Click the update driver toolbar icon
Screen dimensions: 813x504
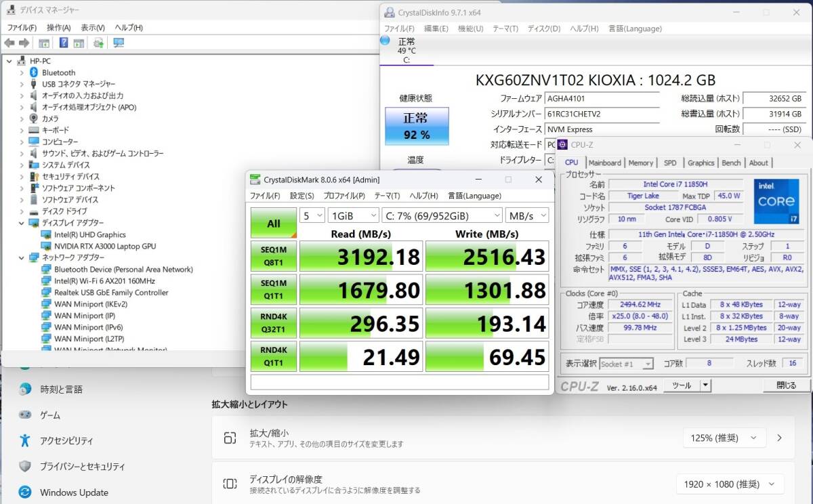click(x=98, y=43)
